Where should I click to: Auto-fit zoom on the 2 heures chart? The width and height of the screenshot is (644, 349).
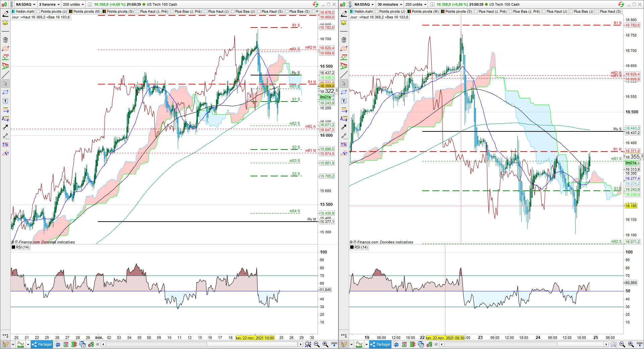308,344
